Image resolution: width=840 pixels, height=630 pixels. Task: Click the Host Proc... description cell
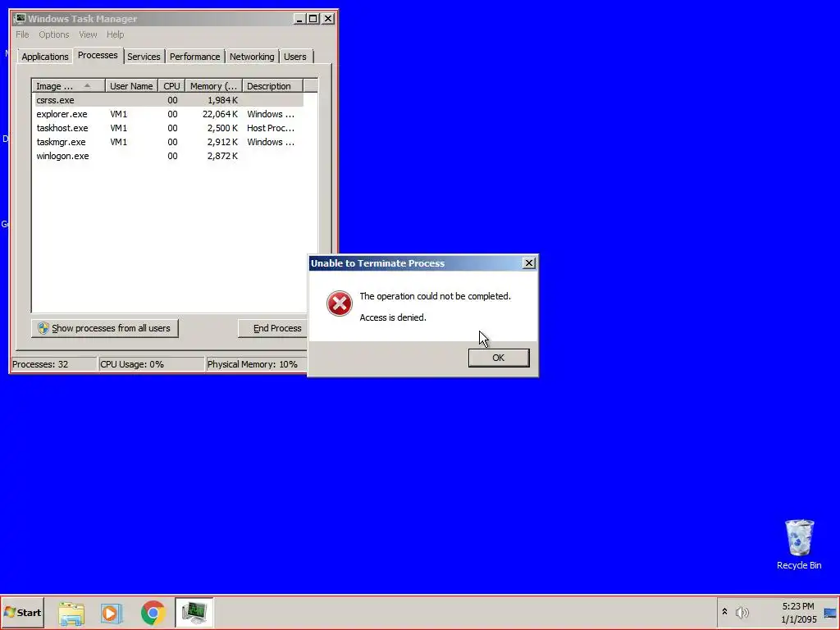pyautogui.click(x=271, y=128)
